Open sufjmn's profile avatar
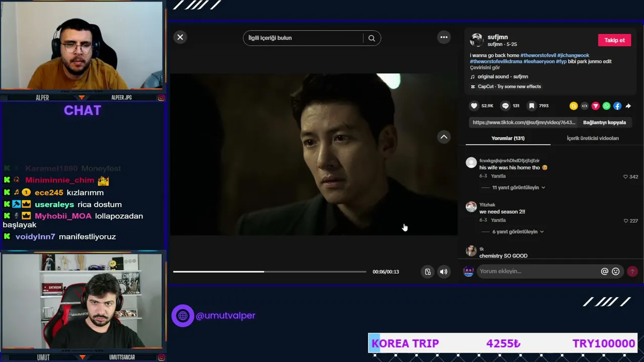Screen dimensions: 644x362 point(476,40)
